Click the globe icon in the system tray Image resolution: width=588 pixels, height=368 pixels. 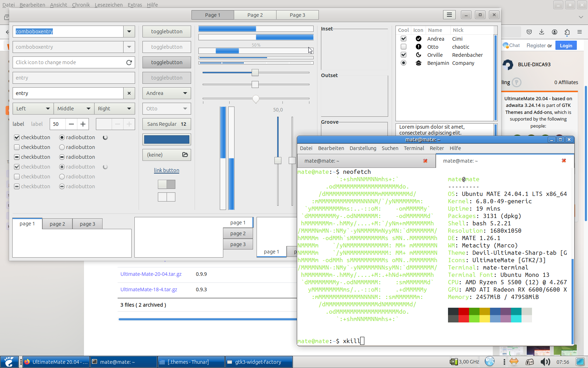[490, 361]
